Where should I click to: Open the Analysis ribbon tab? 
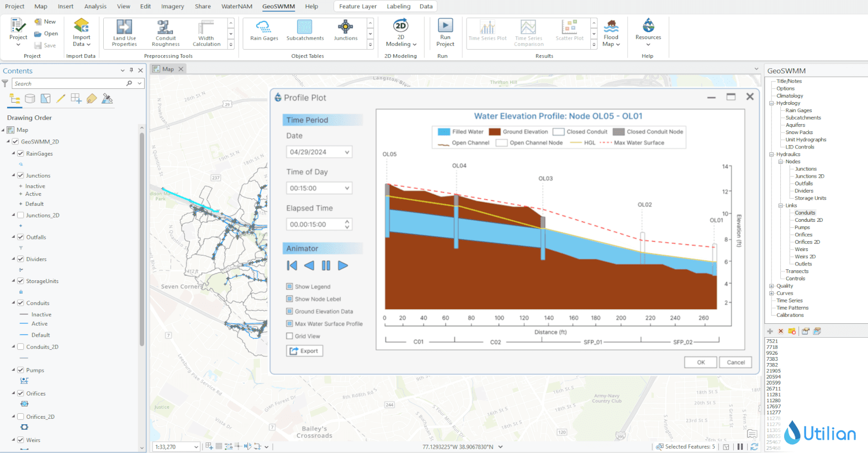click(x=95, y=7)
